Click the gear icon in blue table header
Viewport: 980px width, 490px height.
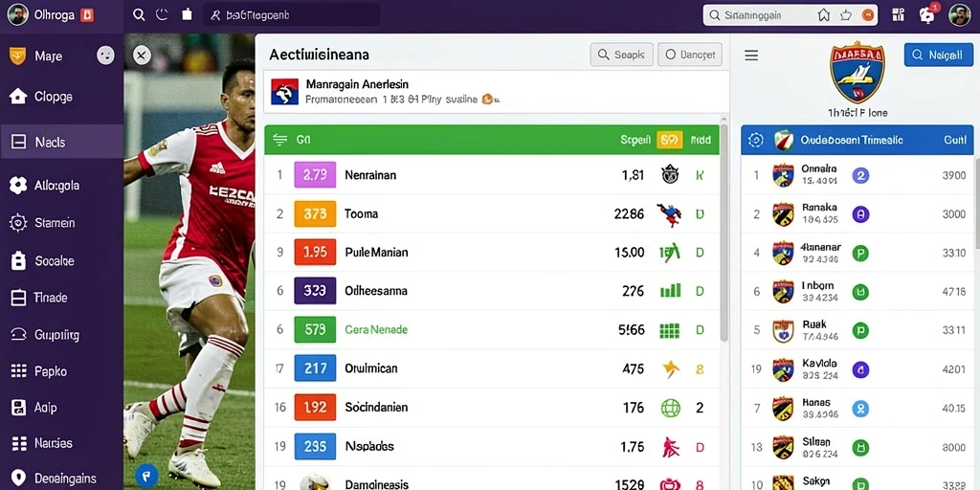click(756, 140)
